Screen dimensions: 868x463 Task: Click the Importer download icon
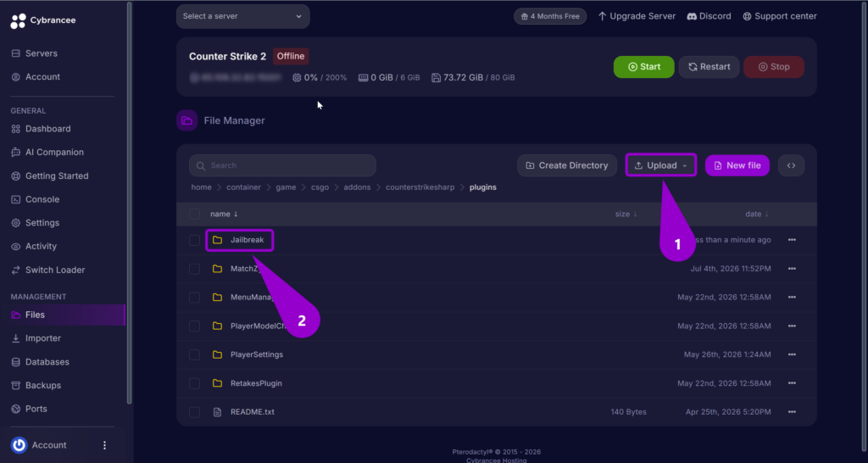15,337
